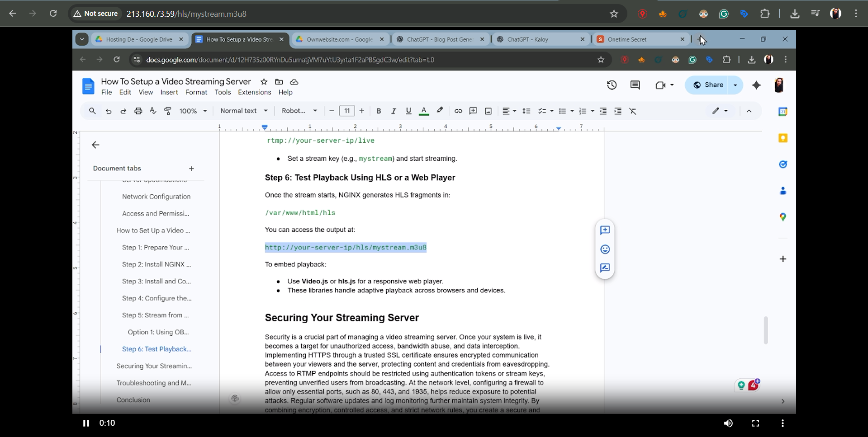Pause the video playback
The height and width of the screenshot is (437, 868).
coord(86,423)
